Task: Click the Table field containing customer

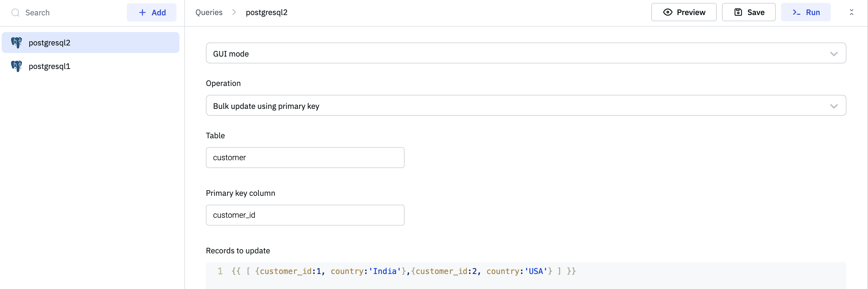Action: 305,158
